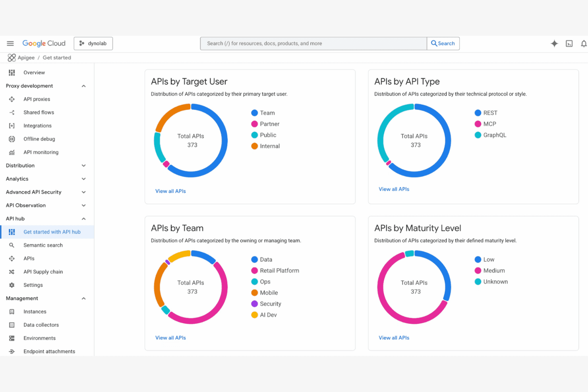The height and width of the screenshot is (392, 588).
Task: View all APIs in Target User card
Action: click(170, 191)
